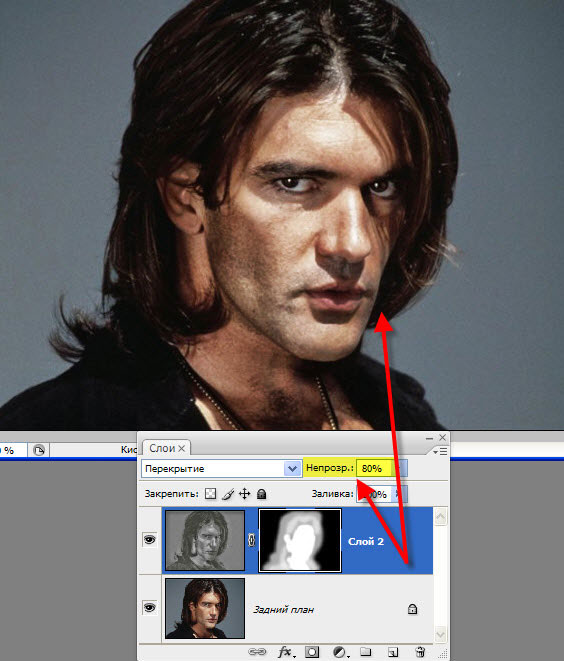This screenshot has width=564, height=661.
Task: Select Слой 2 layer thumbnail
Action: point(205,540)
